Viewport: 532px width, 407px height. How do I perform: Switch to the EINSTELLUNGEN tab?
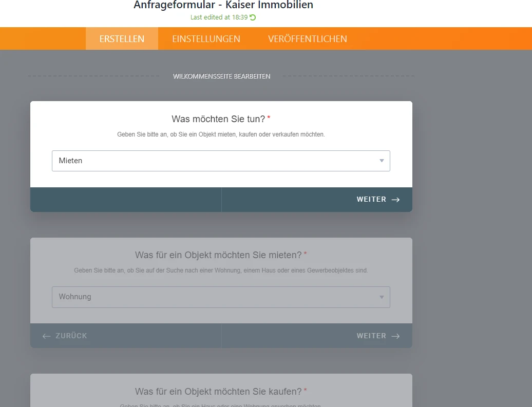click(206, 38)
